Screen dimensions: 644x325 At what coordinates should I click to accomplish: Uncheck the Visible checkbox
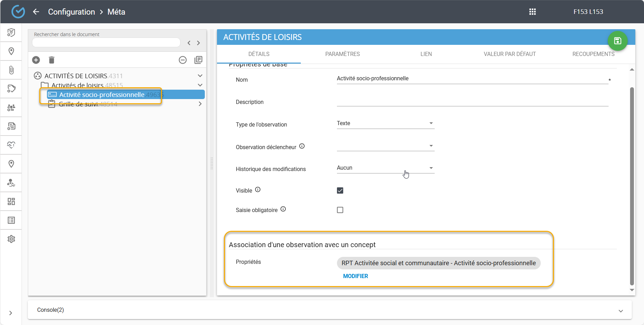point(340,190)
